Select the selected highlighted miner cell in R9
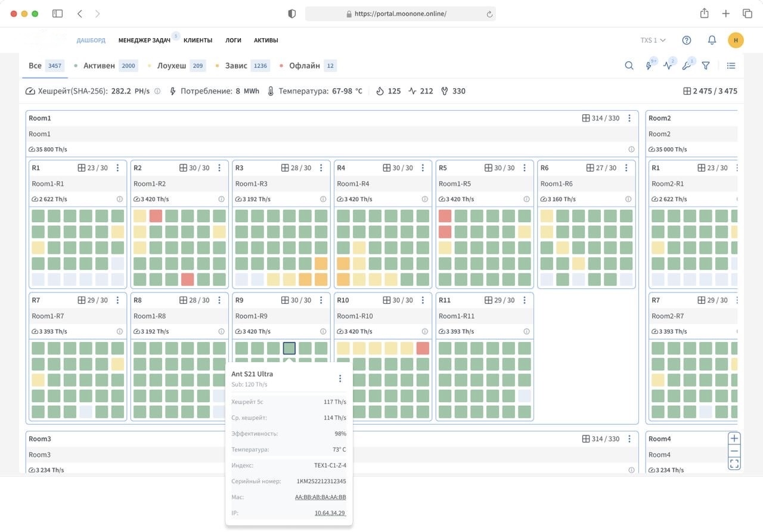 pos(289,348)
